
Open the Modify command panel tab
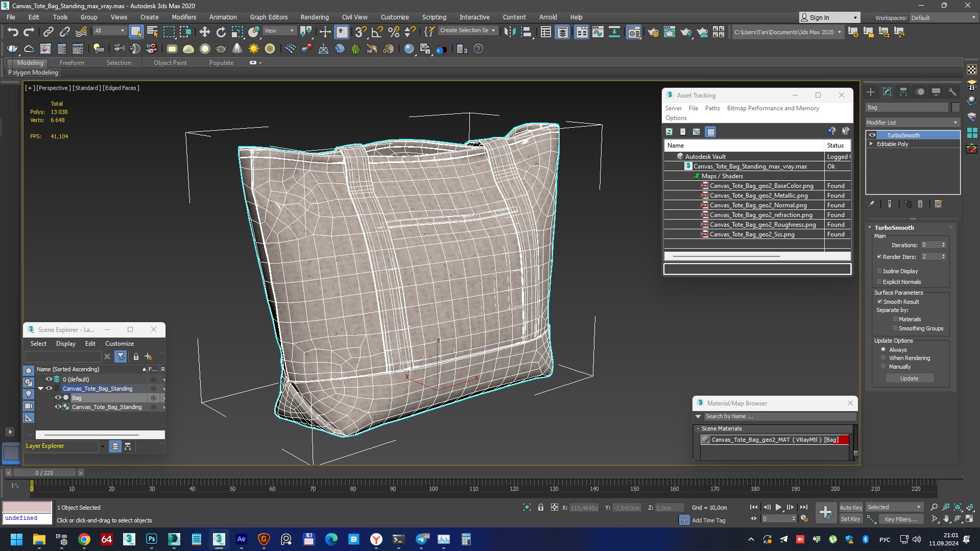pos(887,92)
